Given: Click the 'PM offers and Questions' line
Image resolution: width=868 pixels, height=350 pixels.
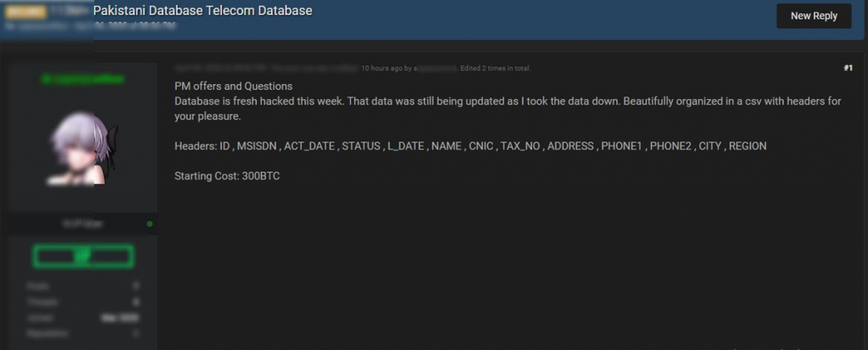Looking at the screenshot, I should (233, 86).
